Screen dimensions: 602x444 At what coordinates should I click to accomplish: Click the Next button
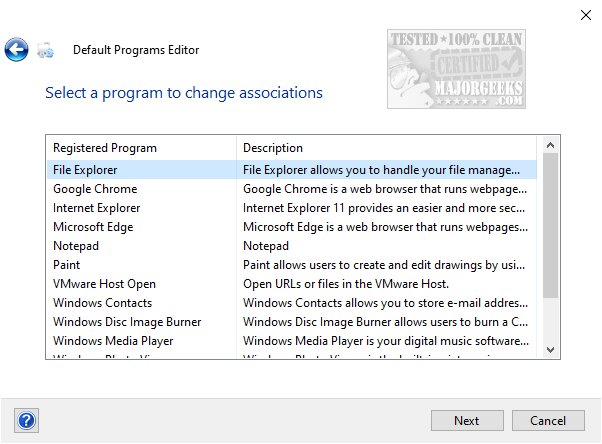(x=467, y=421)
